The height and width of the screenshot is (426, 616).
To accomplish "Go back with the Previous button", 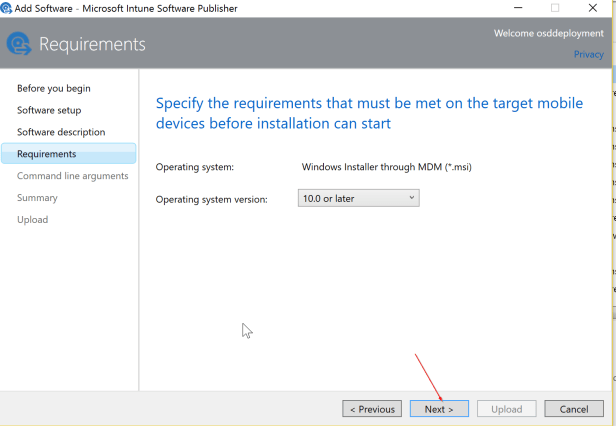I will [372, 409].
